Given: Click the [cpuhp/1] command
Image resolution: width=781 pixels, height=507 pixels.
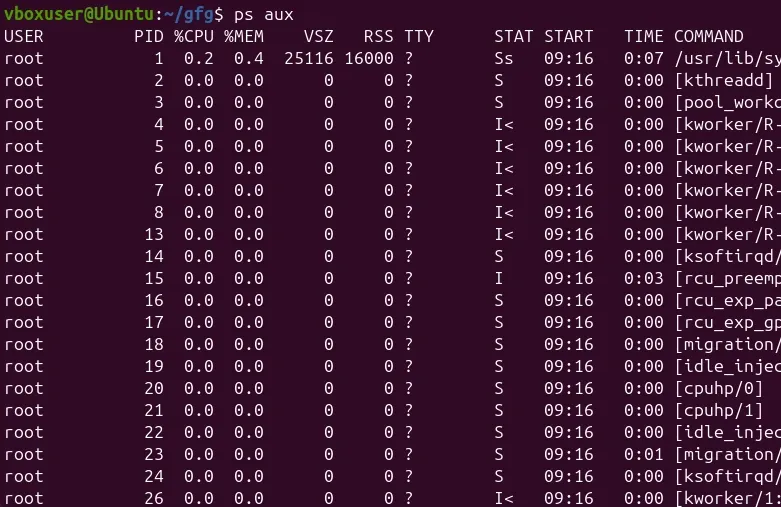Looking at the screenshot, I should 719,410.
